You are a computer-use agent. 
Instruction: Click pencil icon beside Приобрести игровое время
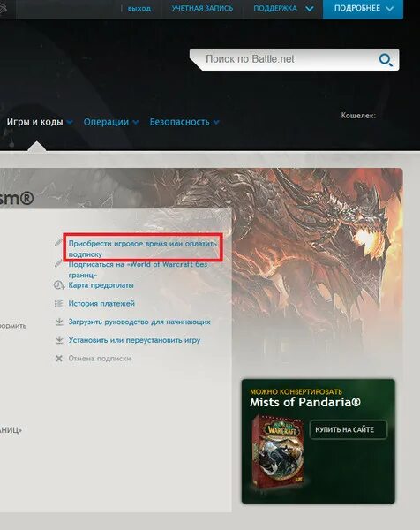click(x=58, y=243)
